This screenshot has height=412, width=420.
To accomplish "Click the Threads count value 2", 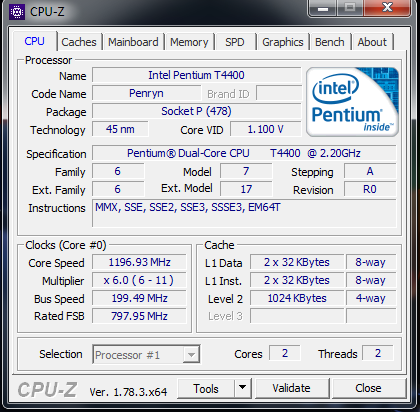I will tap(378, 353).
